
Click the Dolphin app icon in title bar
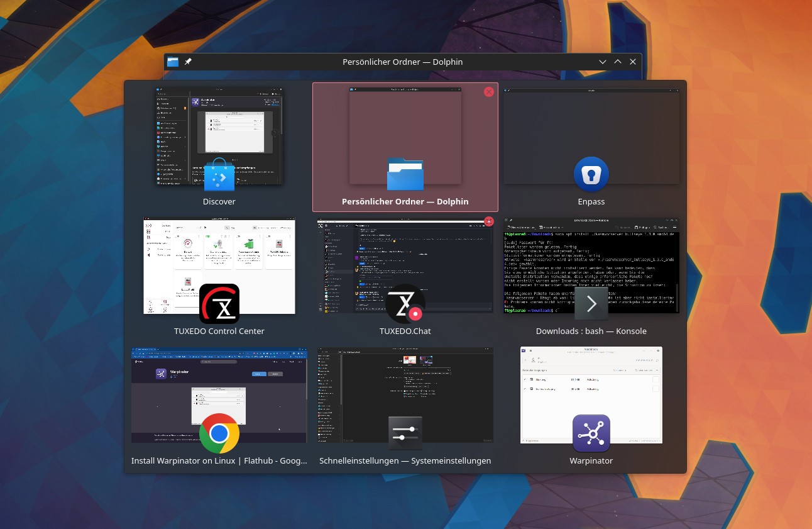coord(173,62)
